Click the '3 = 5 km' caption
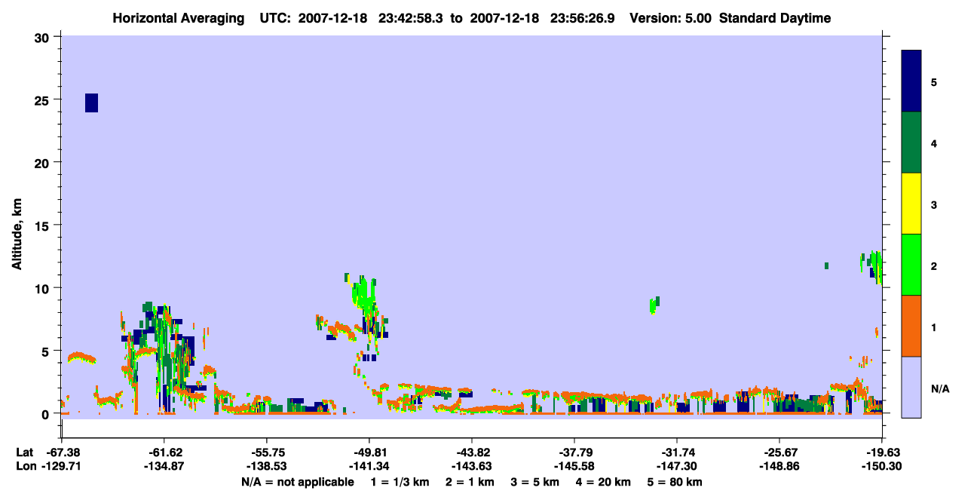This screenshot has height=503, width=980. pyautogui.click(x=536, y=482)
